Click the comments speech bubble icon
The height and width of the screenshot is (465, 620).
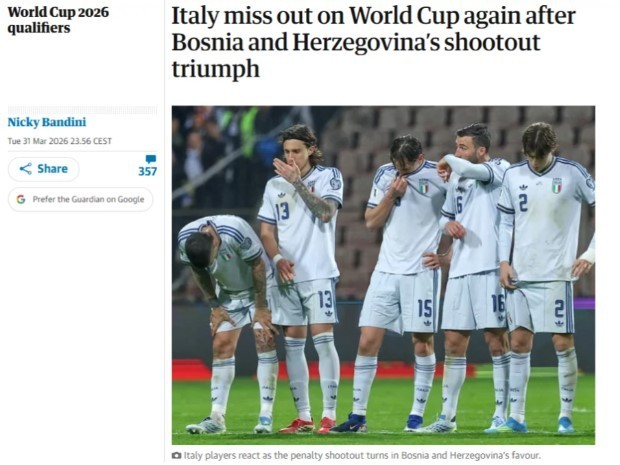tap(151, 159)
